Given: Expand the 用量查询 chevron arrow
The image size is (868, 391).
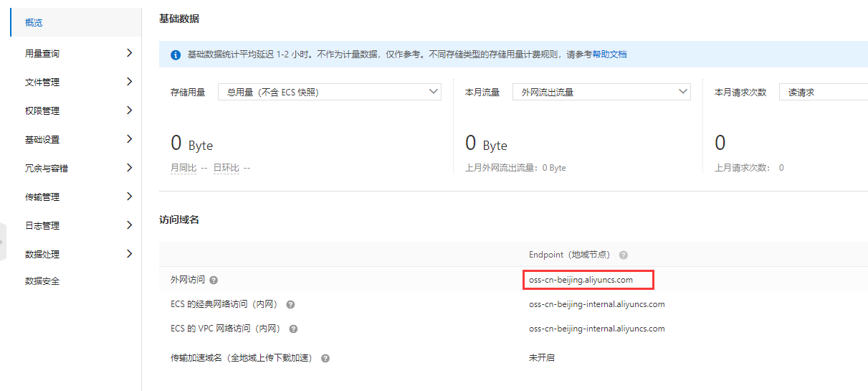Looking at the screenshot, I should pos(129,52).
